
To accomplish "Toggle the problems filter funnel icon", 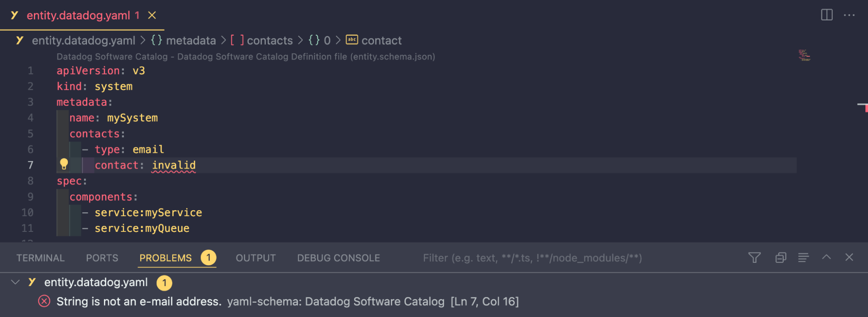I will pos(755,257).
